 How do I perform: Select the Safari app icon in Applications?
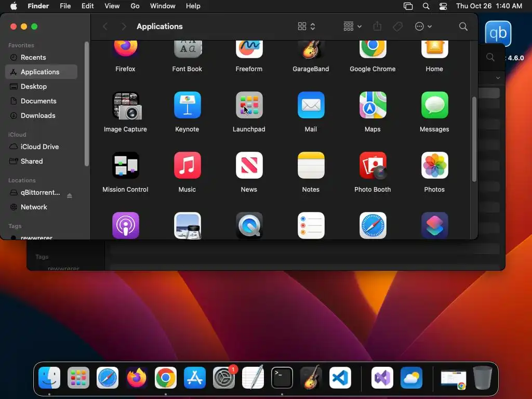click(373, 225)
